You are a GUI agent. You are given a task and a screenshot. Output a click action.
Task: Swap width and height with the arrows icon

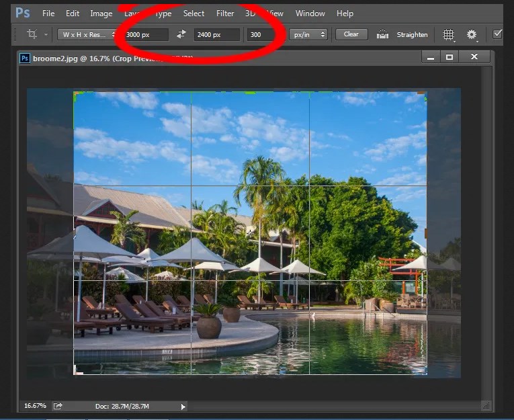[x=181, y=34]
